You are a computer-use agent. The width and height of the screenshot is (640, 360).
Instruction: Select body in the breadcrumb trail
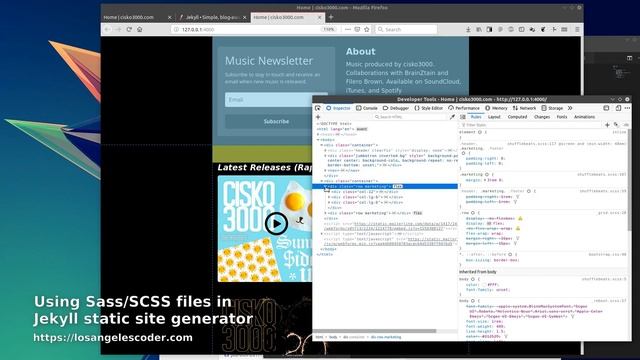click(333, 337)
